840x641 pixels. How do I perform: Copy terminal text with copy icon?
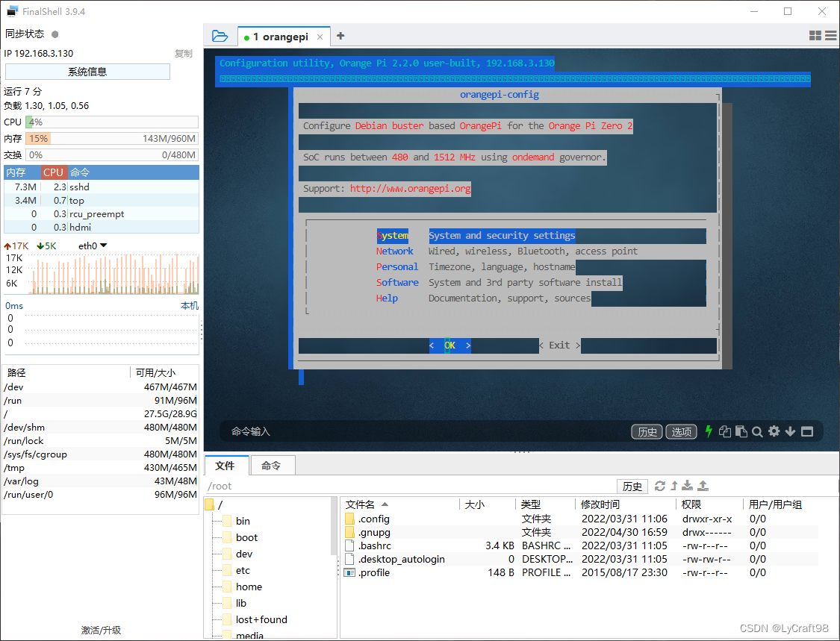(725, 431)
